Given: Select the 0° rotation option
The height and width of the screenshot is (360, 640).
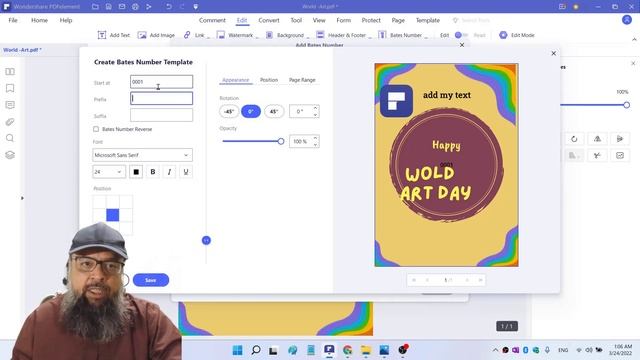Looking at the screenshot, I should point(251,111).
